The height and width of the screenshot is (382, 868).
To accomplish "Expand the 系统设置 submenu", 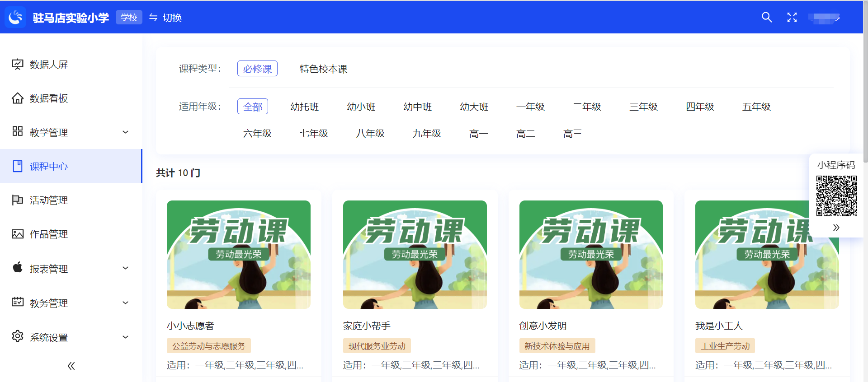I will click(x=71, y=337).
